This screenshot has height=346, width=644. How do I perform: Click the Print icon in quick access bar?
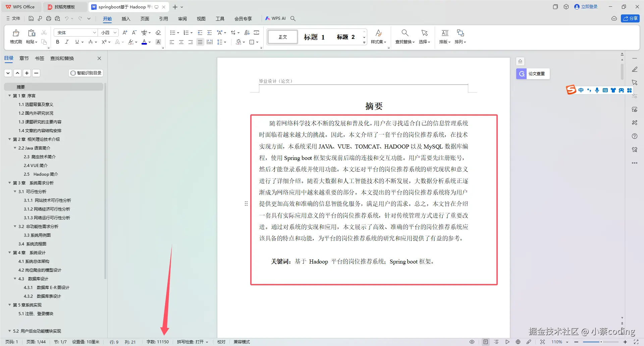pyautogui.click(x=49, y=18)
